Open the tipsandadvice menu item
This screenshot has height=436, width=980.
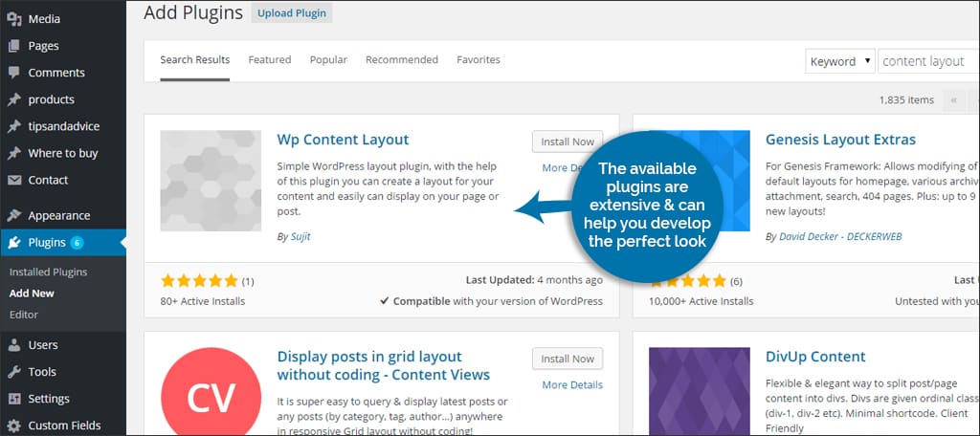coord(62,126)
